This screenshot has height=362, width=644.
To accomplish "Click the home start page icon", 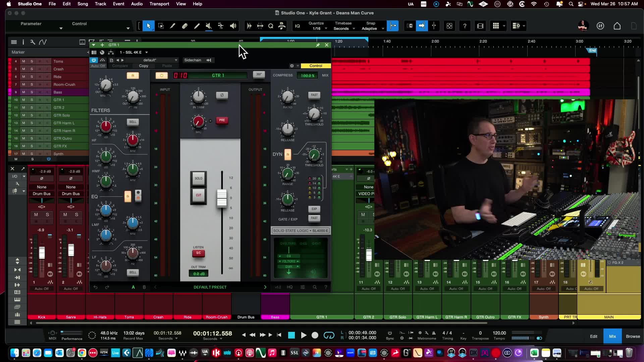I will click(617, 26).
